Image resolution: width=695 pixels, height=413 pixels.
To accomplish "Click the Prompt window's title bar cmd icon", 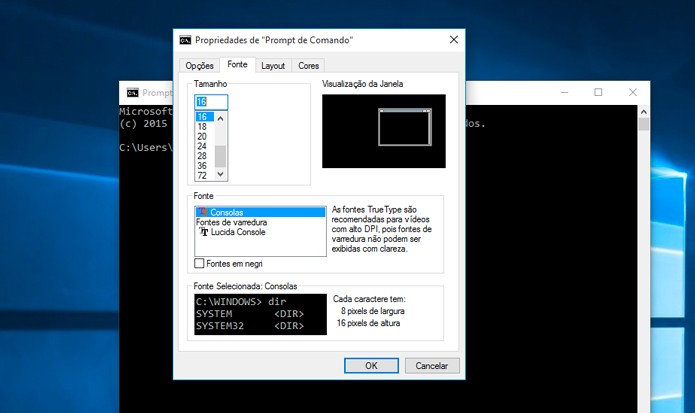I will click(x=133, y=93).
